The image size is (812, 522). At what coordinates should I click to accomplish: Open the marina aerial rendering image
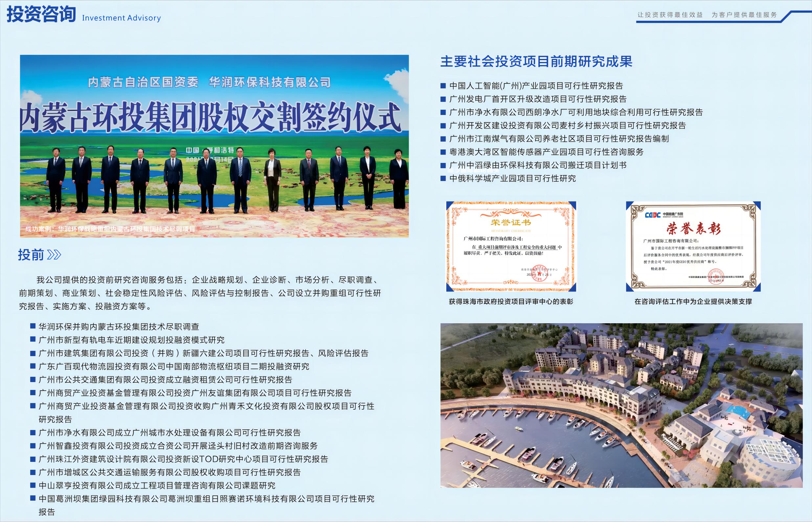point(621,405)
